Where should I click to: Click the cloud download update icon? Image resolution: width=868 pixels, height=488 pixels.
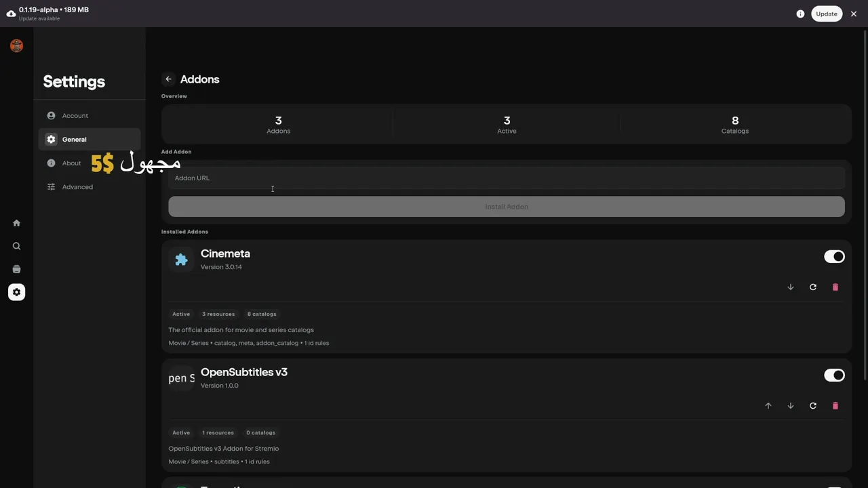click(x=11, y=14)
